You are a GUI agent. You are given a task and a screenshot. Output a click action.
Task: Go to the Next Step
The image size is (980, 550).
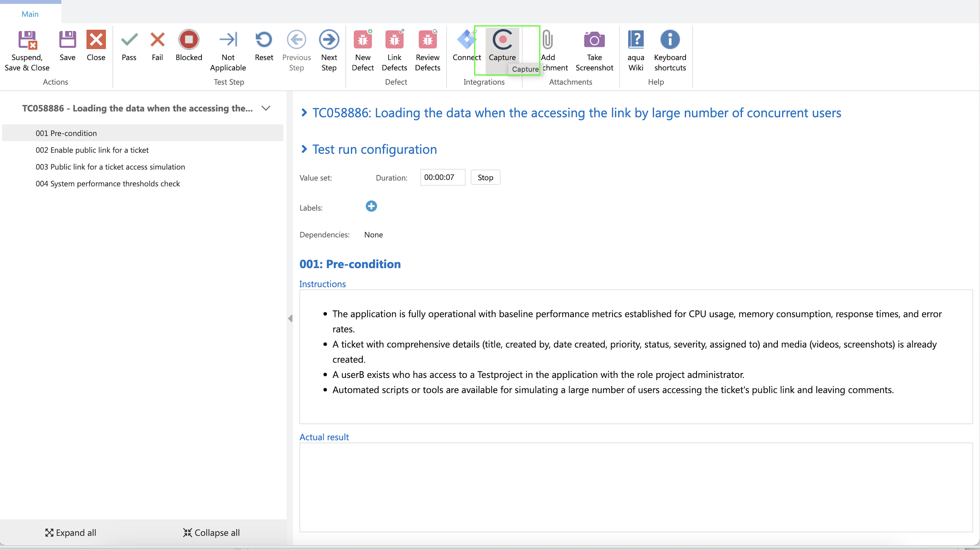coord(329,40)
